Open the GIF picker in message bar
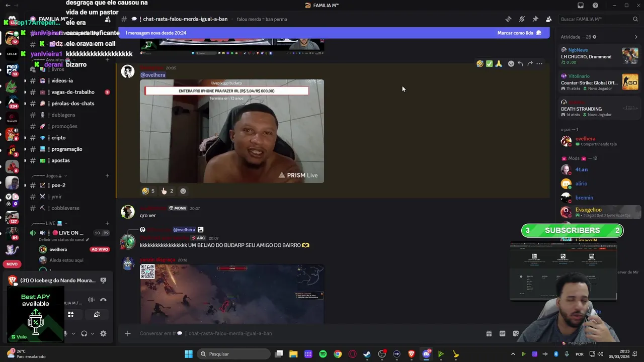The height and width of the screenshot is (362, 644). coord(502,333)
